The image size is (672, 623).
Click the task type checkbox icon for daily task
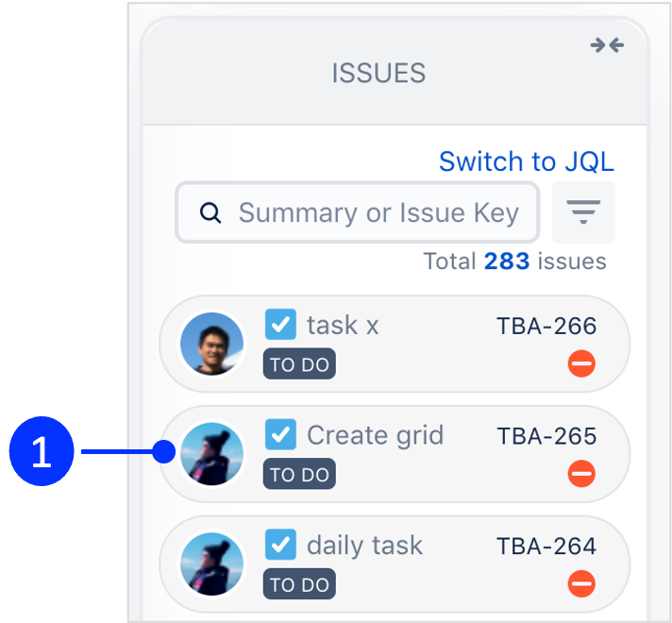tap(280, 545)
